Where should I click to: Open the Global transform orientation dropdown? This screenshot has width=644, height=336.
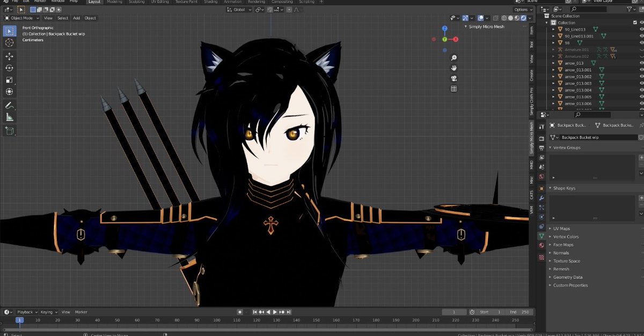(239, 10)
